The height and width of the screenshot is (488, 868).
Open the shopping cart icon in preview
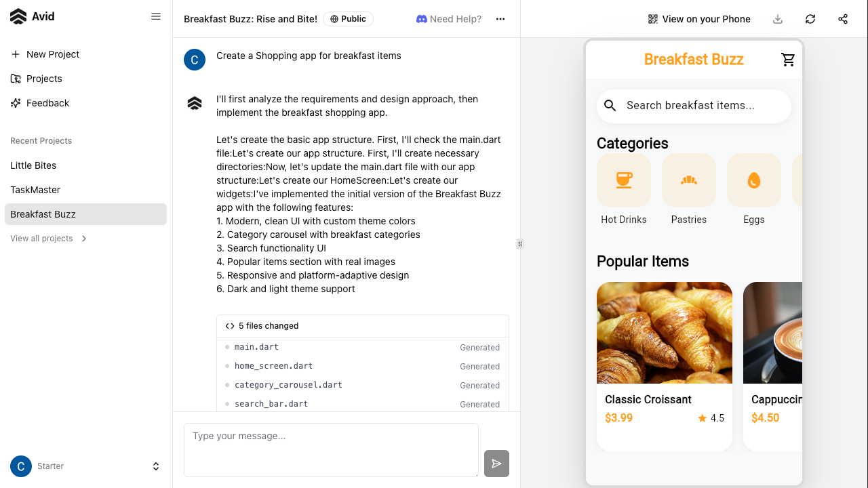pos(788,60)
